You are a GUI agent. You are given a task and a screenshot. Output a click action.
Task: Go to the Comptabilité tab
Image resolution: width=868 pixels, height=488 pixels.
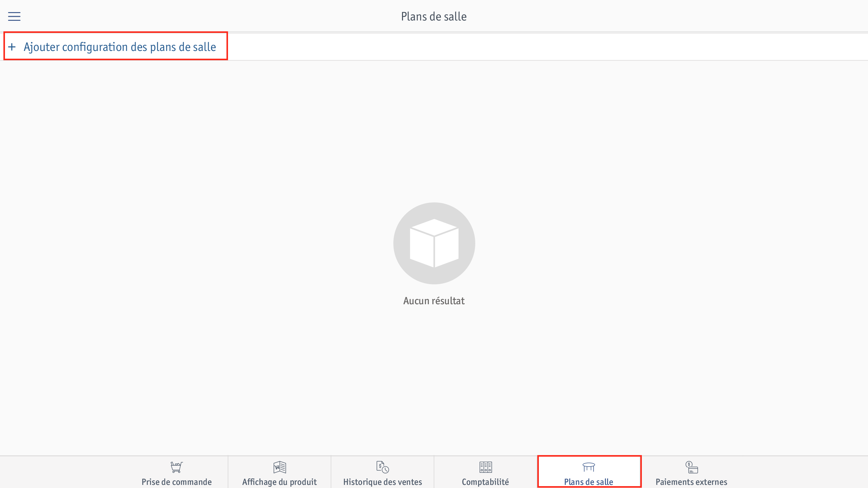pyautogui.click(x=485, y=473)
